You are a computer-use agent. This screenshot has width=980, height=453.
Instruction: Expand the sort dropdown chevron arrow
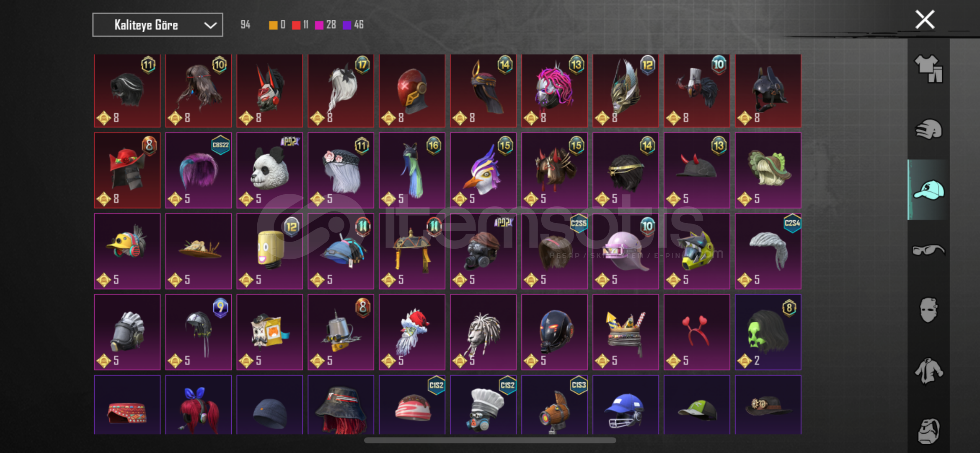[210, 26]
